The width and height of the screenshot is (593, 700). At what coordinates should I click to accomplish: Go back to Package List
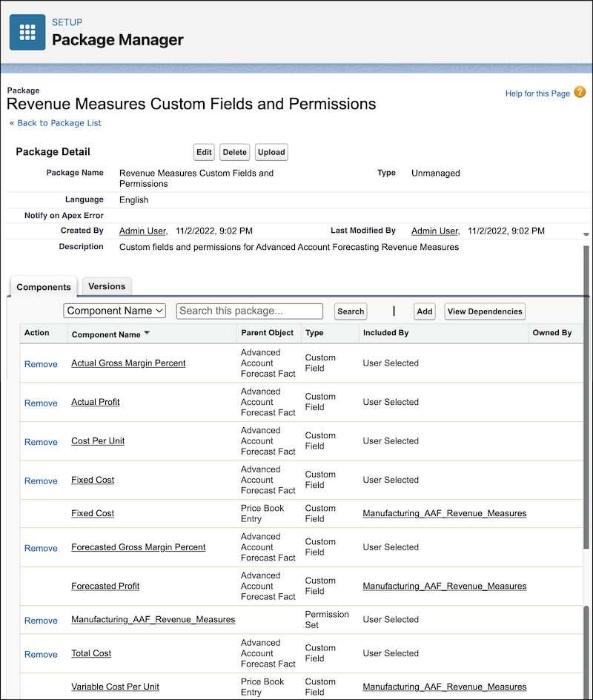59,123
